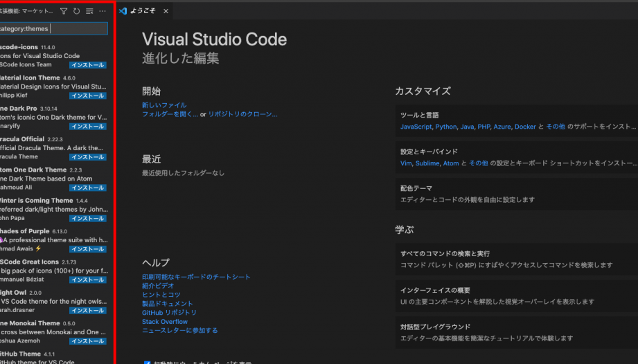
Task: Click the Python language support link
Action: [446, 127]
